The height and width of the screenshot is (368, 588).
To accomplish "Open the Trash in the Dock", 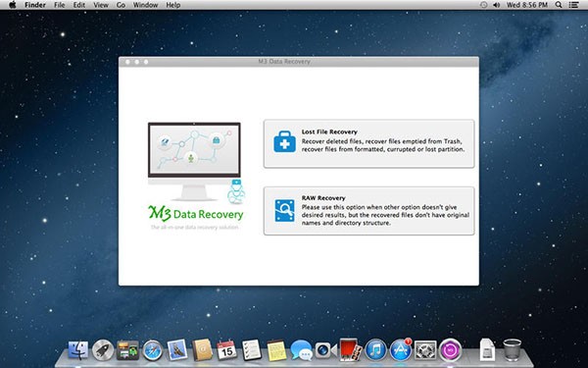I will pos(512,350).
